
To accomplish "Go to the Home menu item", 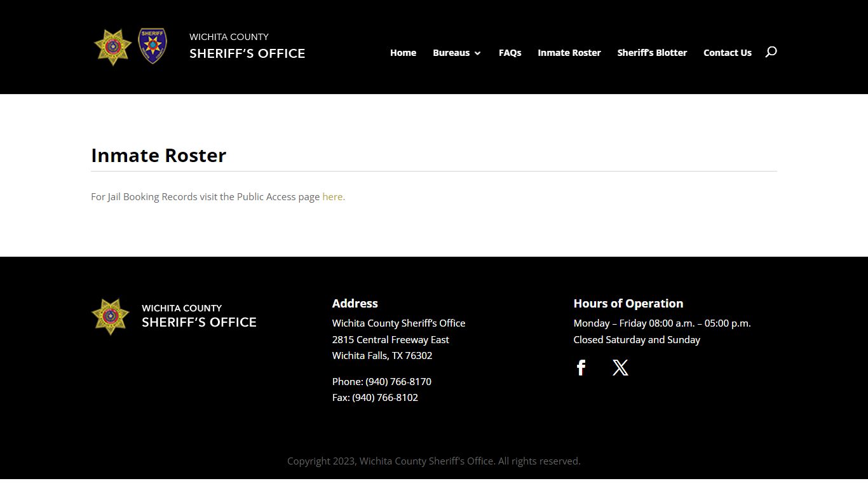I will click(x=403, y=53).
